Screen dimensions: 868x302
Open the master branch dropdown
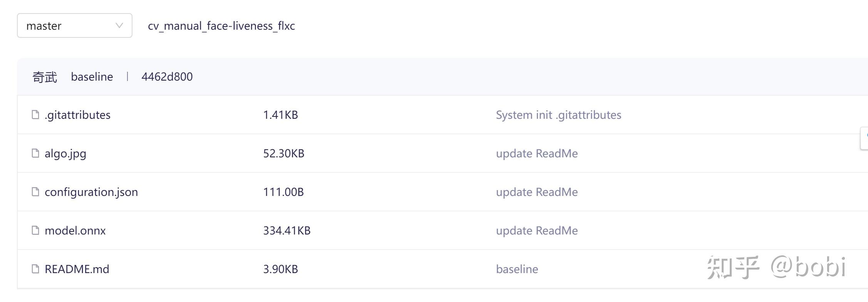point(74,25)
